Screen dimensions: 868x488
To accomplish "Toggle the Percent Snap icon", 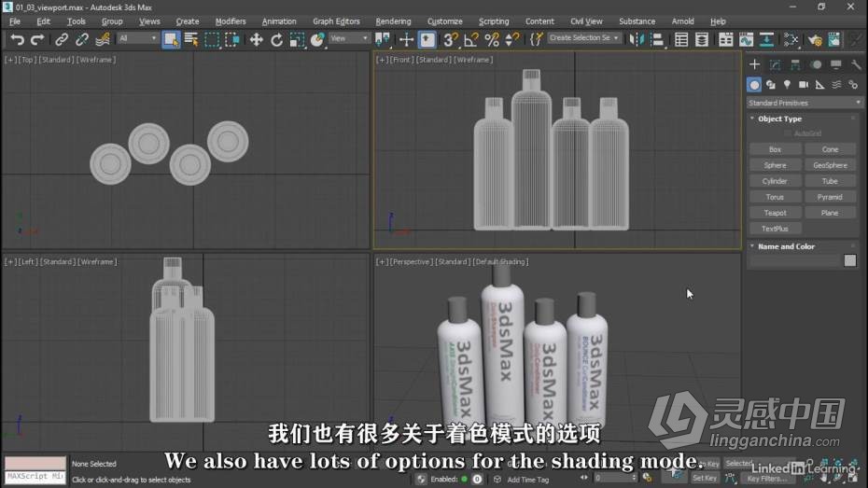I will coord(492,39).
